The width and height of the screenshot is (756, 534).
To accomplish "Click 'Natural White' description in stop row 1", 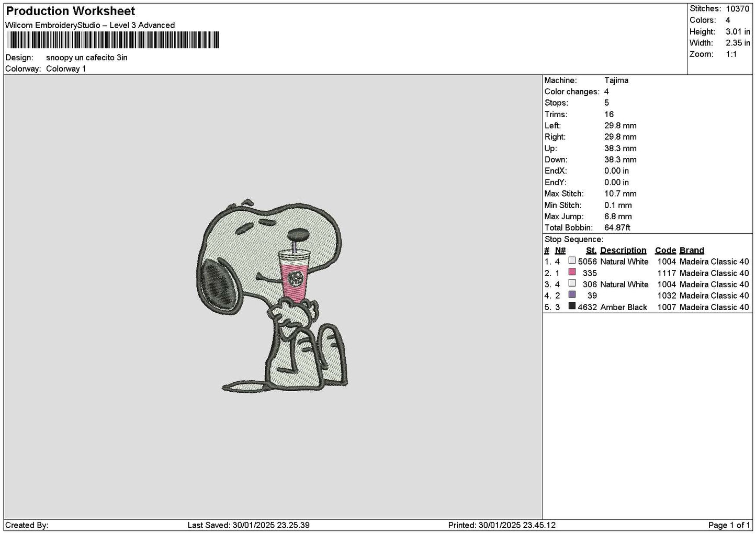I will tap(624, 262).
